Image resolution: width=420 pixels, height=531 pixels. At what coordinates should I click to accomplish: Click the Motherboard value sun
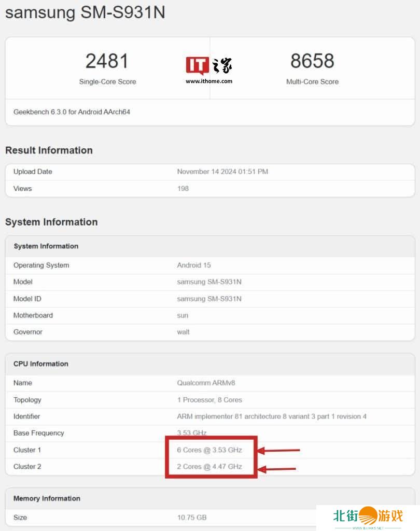click(x=183, y=315)
